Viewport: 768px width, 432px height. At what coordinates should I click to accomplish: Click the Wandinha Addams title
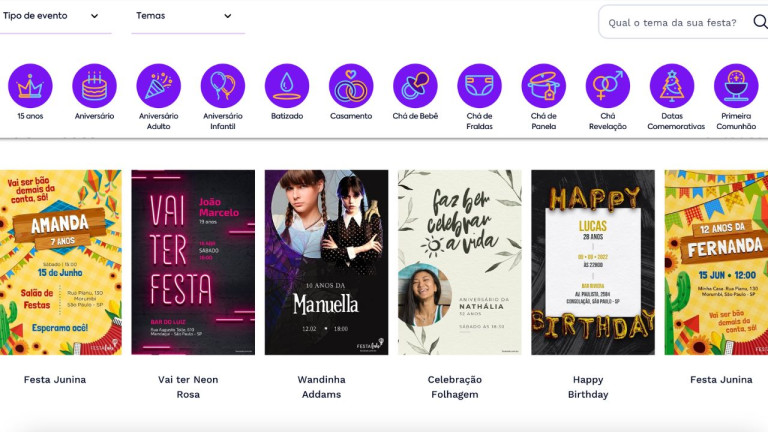point(321,387)
